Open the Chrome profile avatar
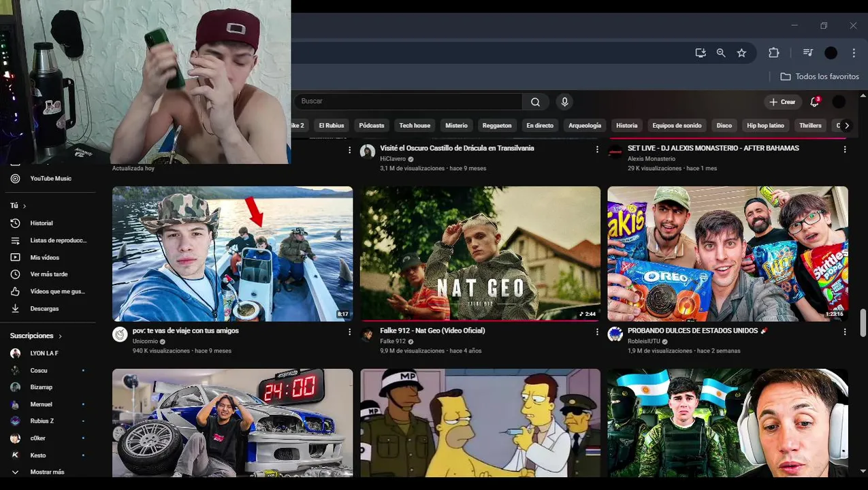This screenshot has height=490, width=868. [x=831, y=53]
